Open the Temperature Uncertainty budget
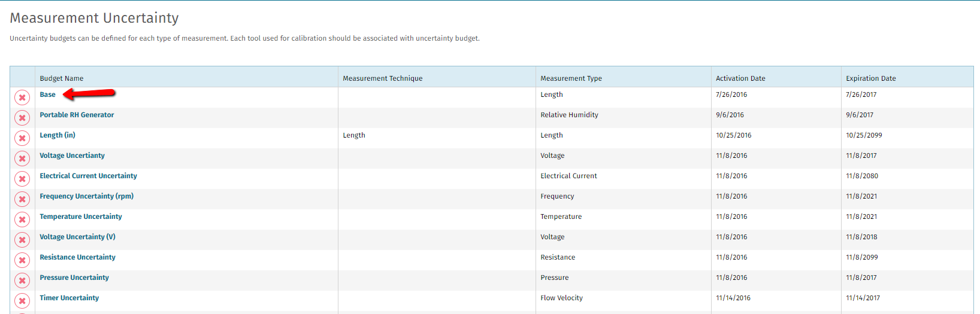The image size is (980, 314). click(81, 217)
